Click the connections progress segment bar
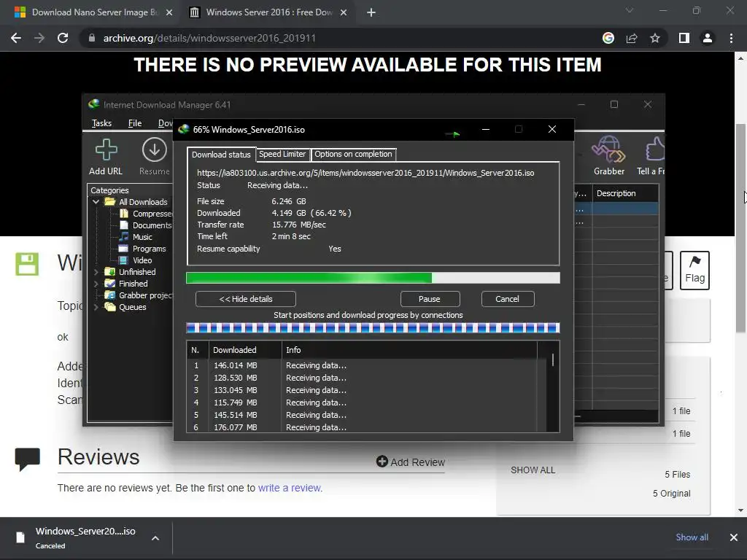 click(373, 327)
